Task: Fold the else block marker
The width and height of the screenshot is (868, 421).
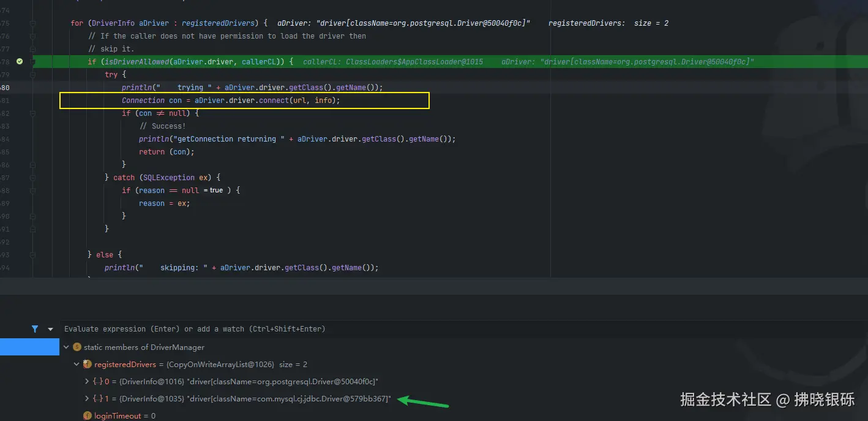Action: [32, 254]
